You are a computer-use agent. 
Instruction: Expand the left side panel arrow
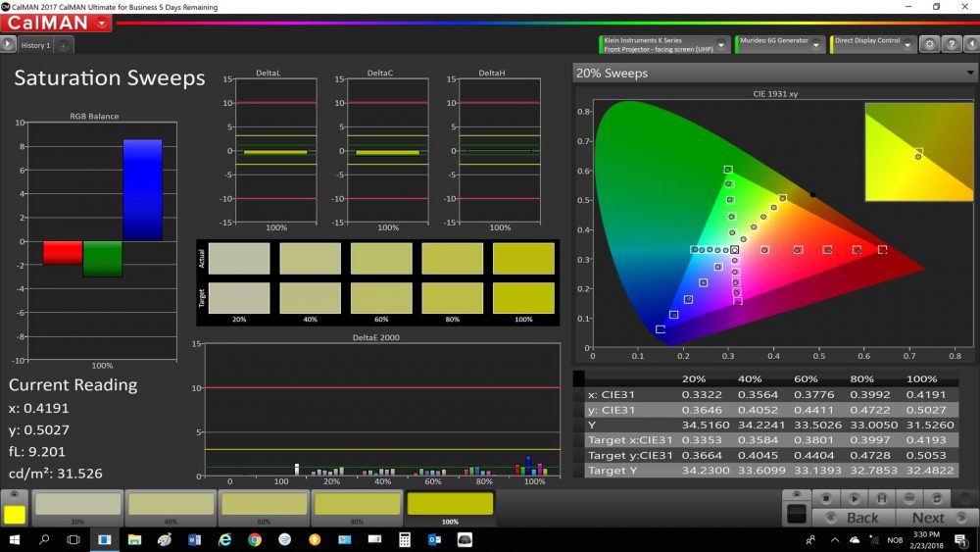pos(7,44)
